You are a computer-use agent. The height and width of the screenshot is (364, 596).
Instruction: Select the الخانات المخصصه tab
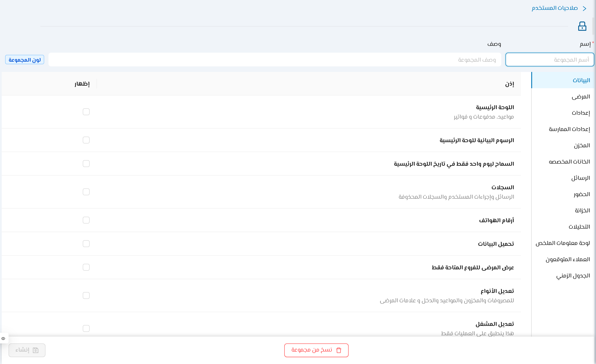click(563, 162)
